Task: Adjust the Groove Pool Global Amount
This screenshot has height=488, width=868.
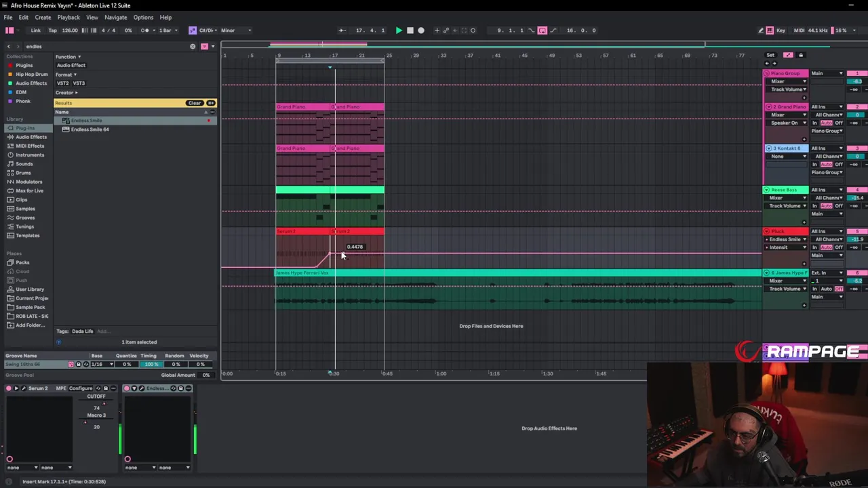Action: pyautogui.click(x=205, y=375)
